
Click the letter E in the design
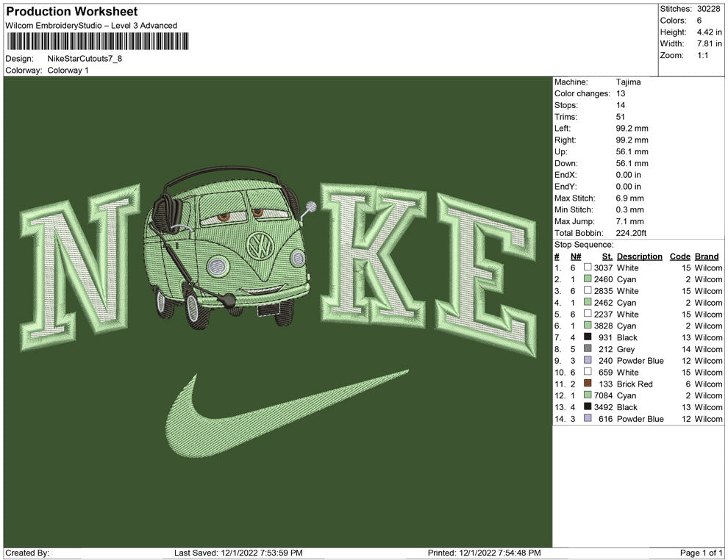pos(486,275)
